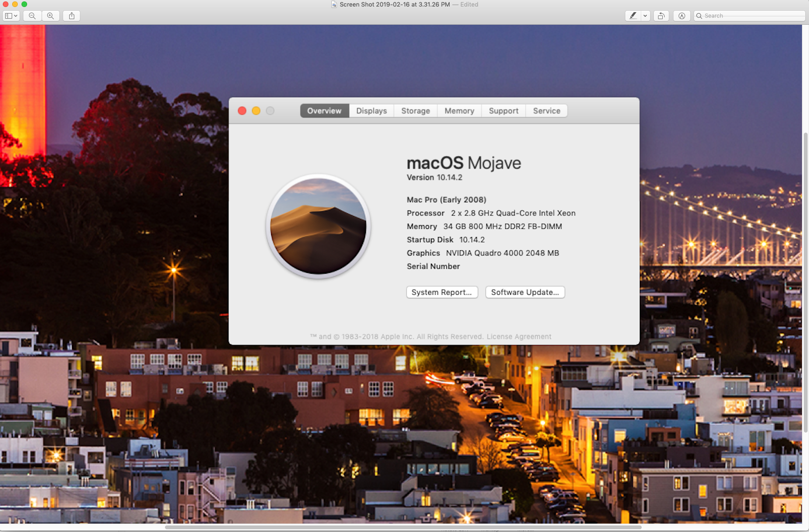
Task: Open the sidebar view menu dropdown
Action: coord(11,16)
